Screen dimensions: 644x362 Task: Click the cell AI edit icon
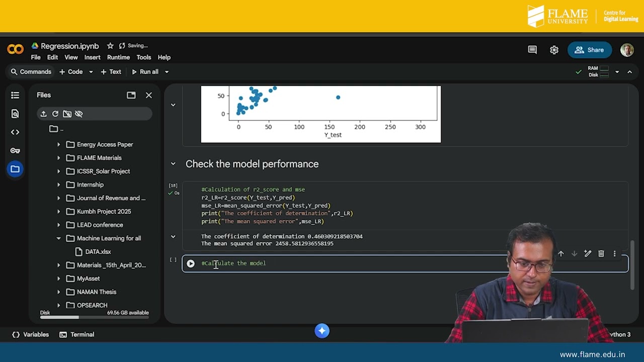tap(588, 254)
